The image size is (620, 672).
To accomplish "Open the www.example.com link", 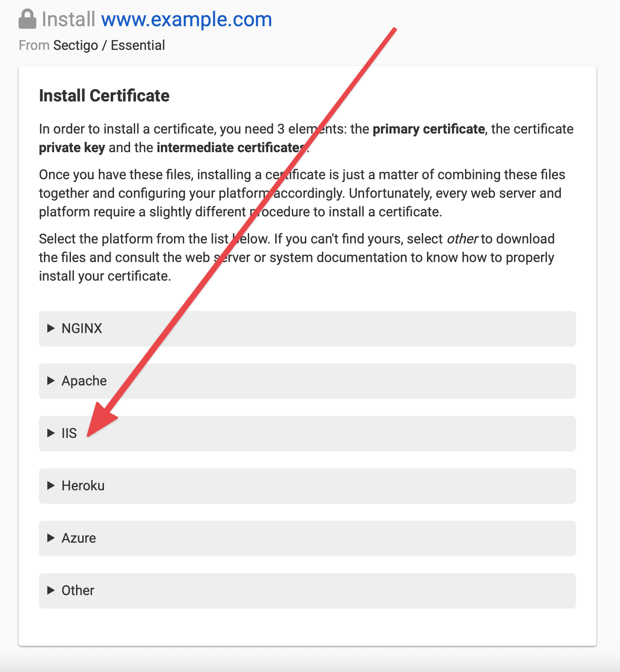I will [x=188, y=19].
